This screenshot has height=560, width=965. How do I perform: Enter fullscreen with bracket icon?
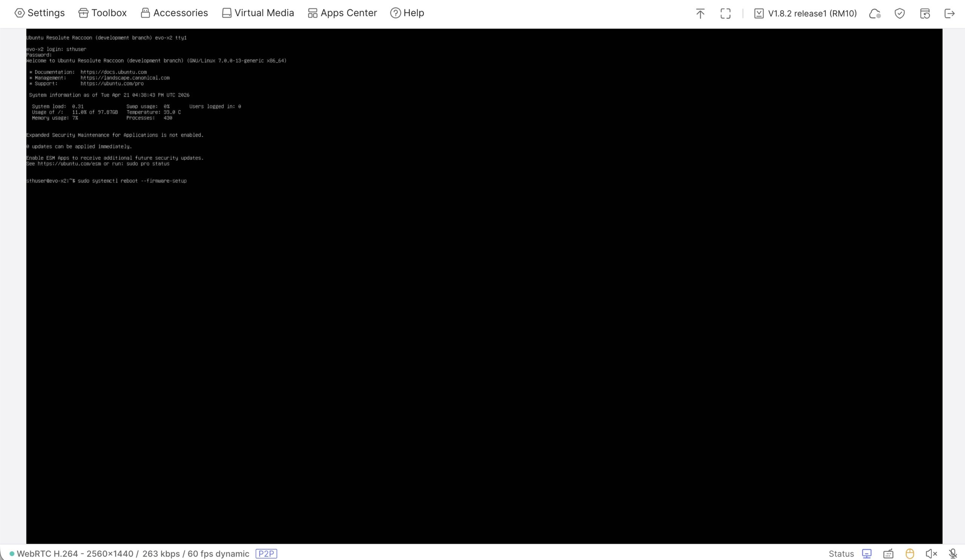(x=725, y=14)
